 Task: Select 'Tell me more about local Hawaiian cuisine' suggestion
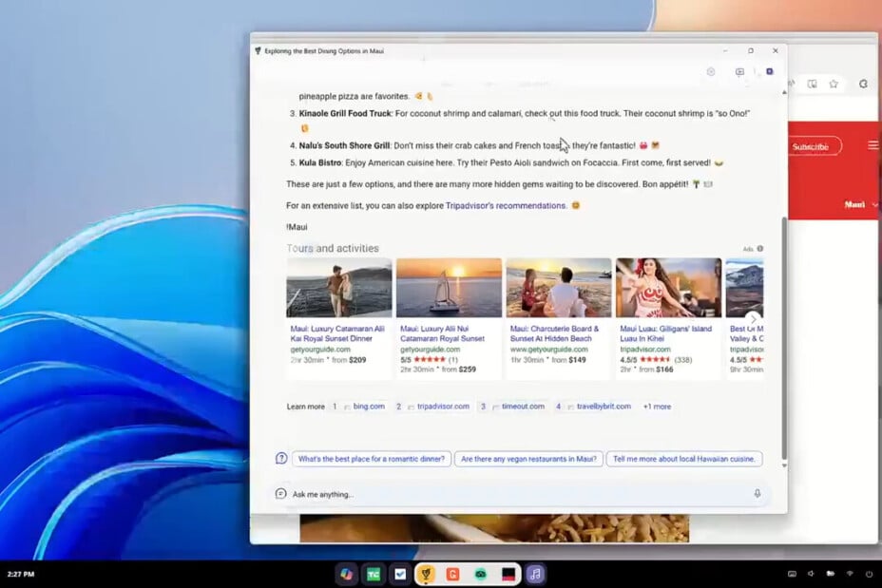pos(684,459)
